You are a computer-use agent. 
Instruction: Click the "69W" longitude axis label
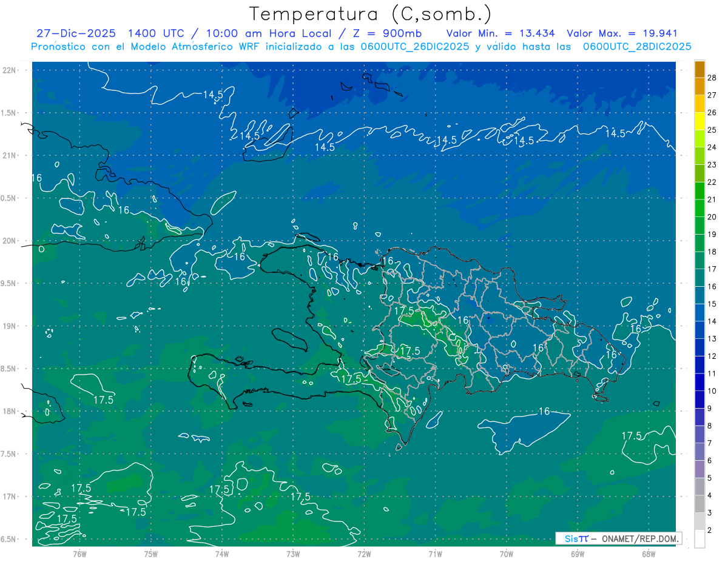pyautogui.click(x=578, y=554)
